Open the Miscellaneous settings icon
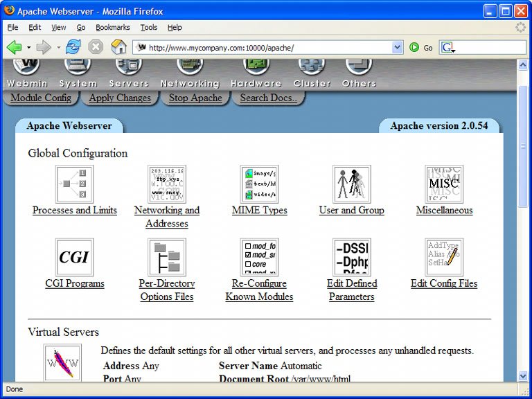This screenshot has height=399, width=532. coord(444,184)
